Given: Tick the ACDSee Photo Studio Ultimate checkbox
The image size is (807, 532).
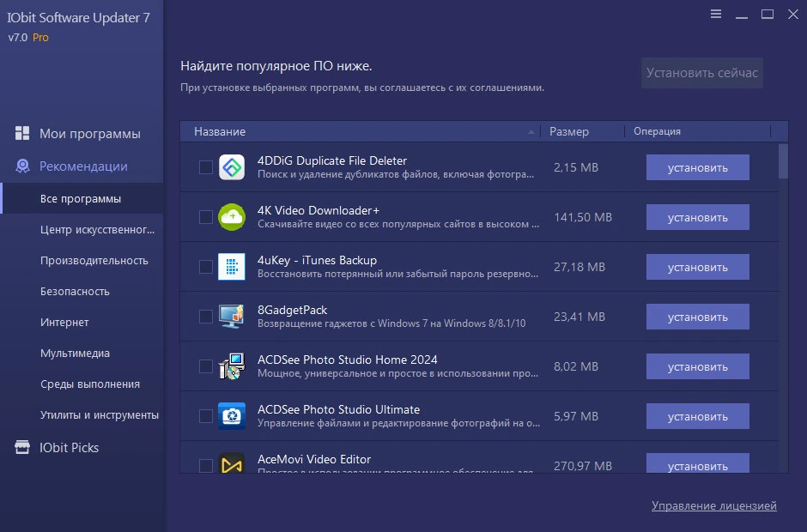Looking at the screenshot, I should coord(206,415).
